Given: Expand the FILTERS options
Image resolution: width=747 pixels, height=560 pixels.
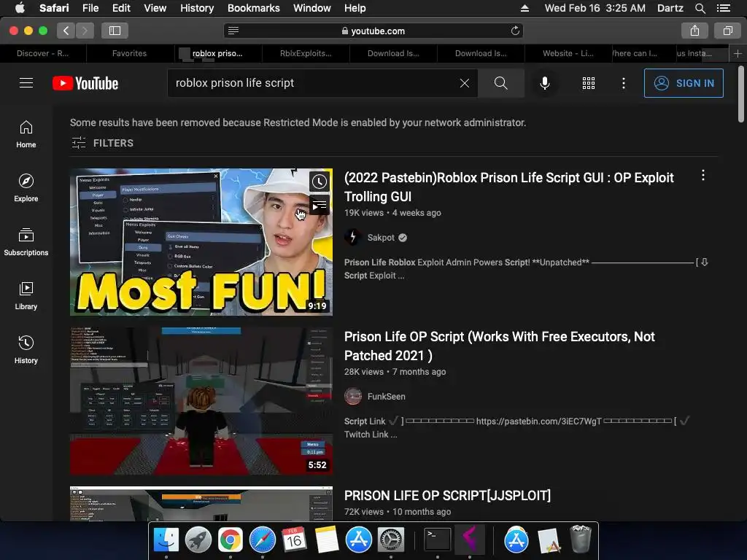Looking at the screenshot, I should click(x=102, y=143).
